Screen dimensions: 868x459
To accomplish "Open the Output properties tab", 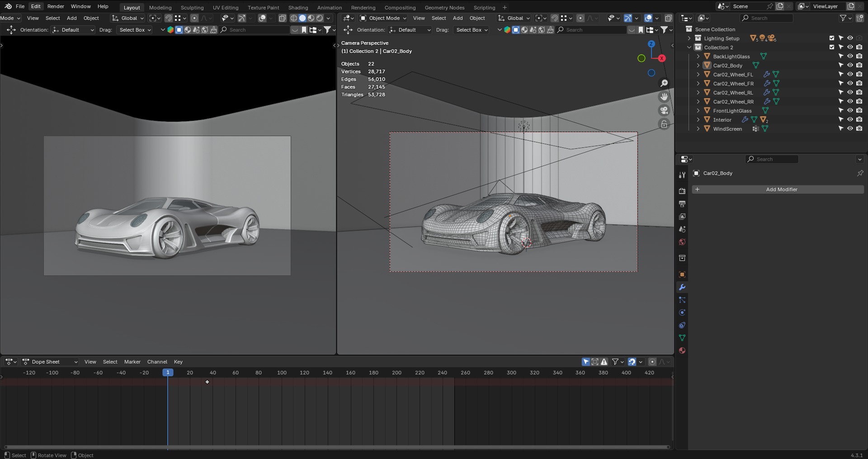I will pos(682,204).
